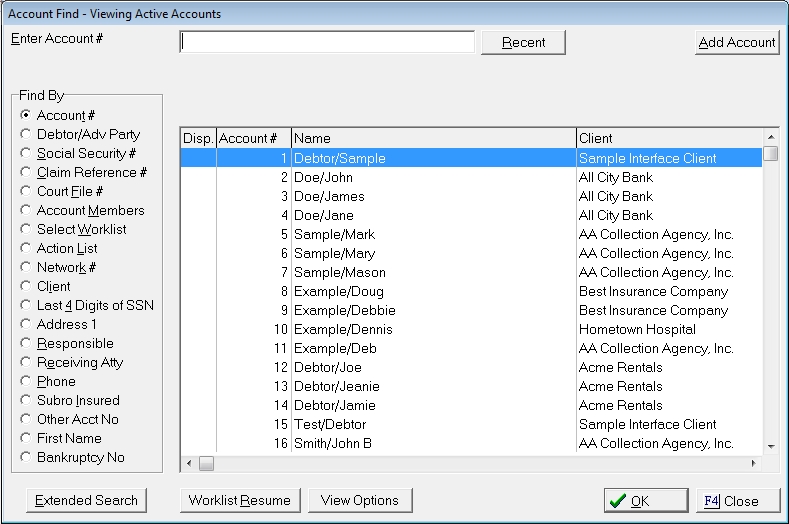The image size is (789, 524).
Task: Select the Court File # option
Action: click(26, 191)
